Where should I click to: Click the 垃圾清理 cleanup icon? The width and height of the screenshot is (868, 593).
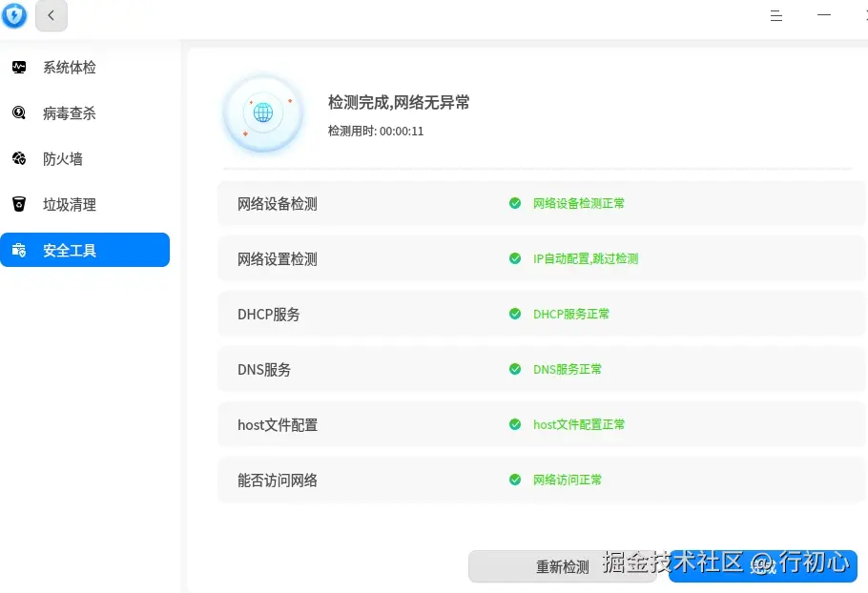pos(21,204)
